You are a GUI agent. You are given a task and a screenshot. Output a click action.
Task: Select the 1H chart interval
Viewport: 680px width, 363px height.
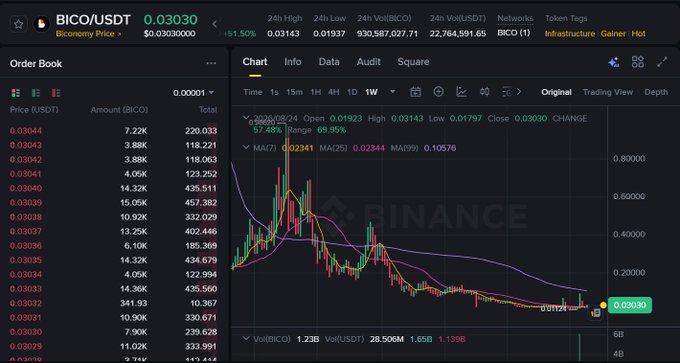(x=316, y=92)
